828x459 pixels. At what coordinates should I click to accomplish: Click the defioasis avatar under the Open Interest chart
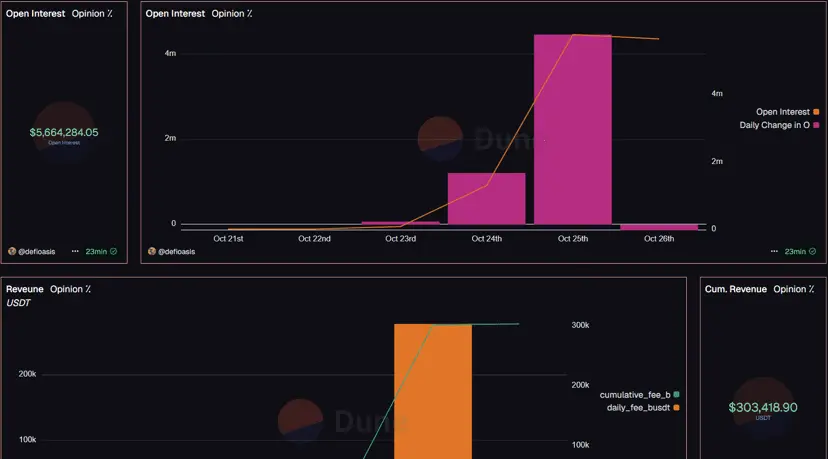(152, 251)
